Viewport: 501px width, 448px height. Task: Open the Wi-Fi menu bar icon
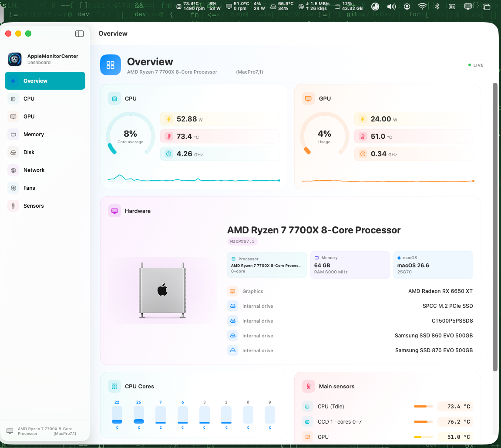pyautogui.click(x=422, y=6)
